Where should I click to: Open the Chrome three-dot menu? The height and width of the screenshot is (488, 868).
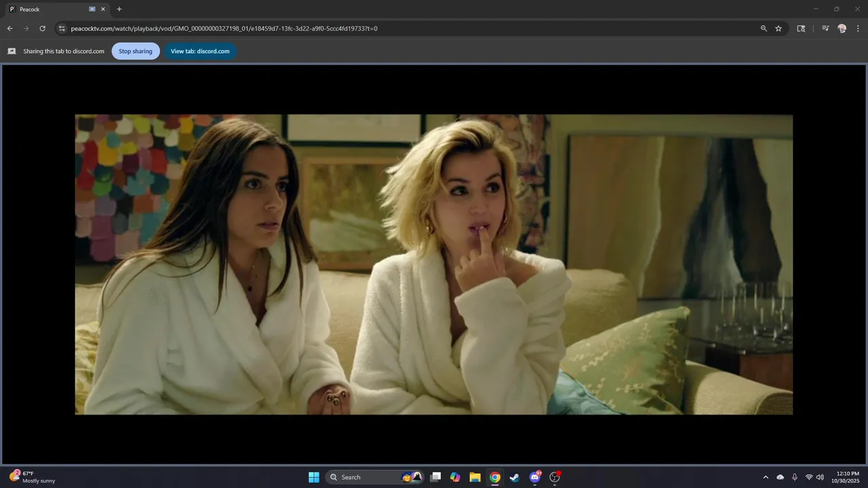[858, 28]
